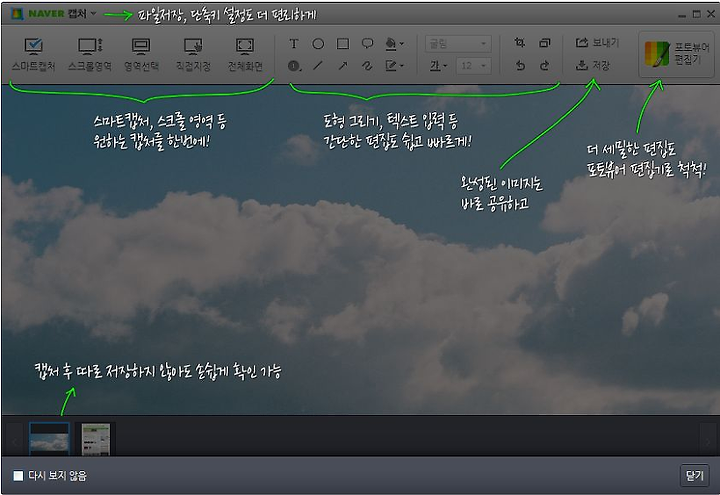Undo the last edit
The image size is (720, 495).
pyautogui.click(x=520, y=66)
